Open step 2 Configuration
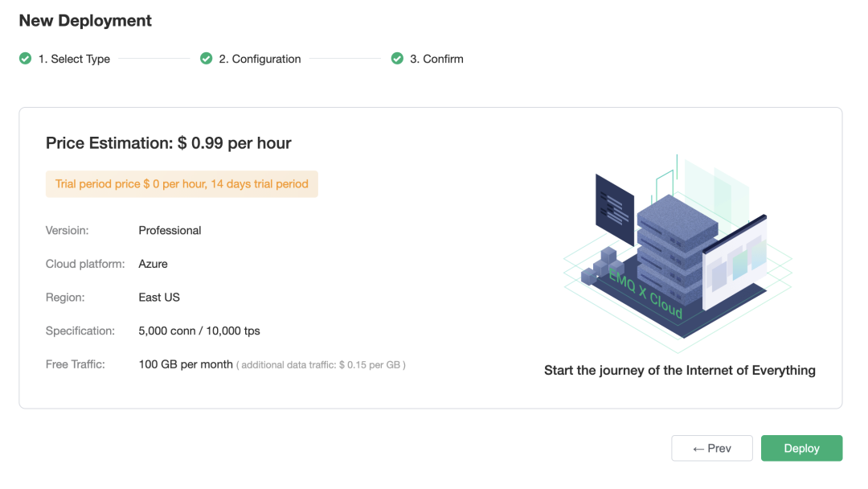Screen dimensions: 868x489 pos(260,59)
